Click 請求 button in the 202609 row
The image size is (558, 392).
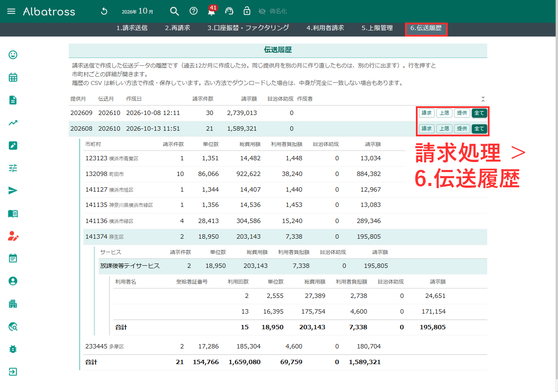point(427,113)
